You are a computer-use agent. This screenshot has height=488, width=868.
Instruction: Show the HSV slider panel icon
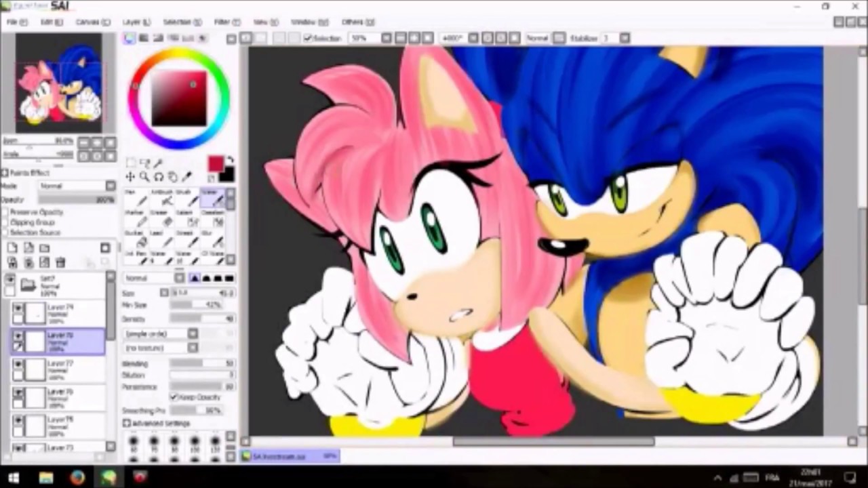coord(159,39)
